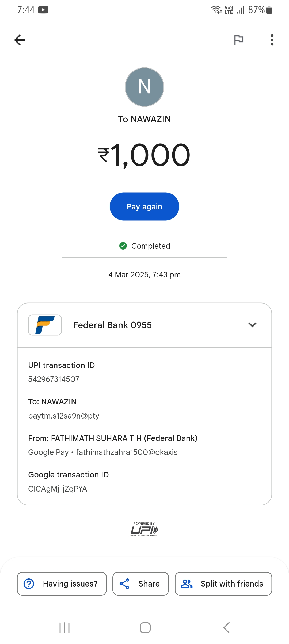Tap the paytm.s12sa9n@pty UPI address
The width and height of the screenshot is (289, 644).
pos(64,416)
